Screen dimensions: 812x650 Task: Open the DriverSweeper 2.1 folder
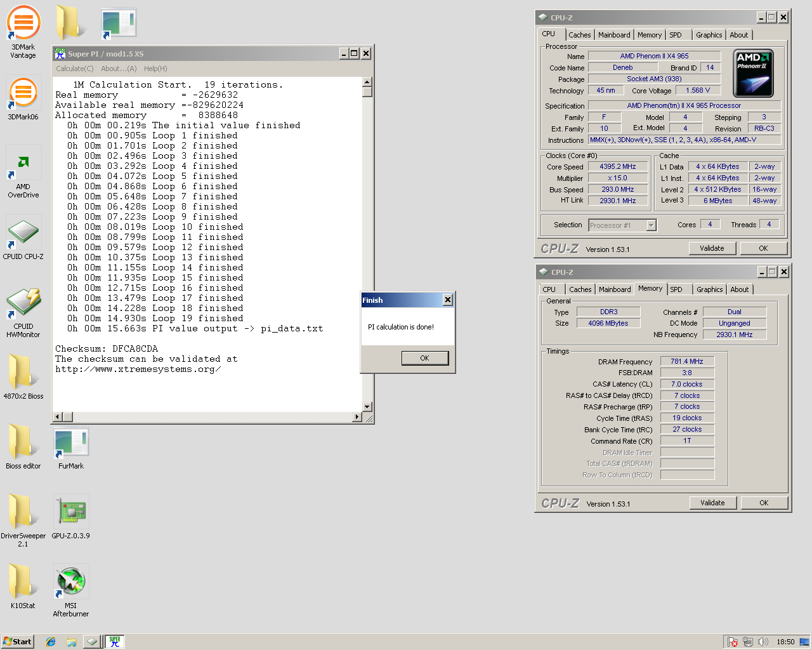(x=23, y=521)
